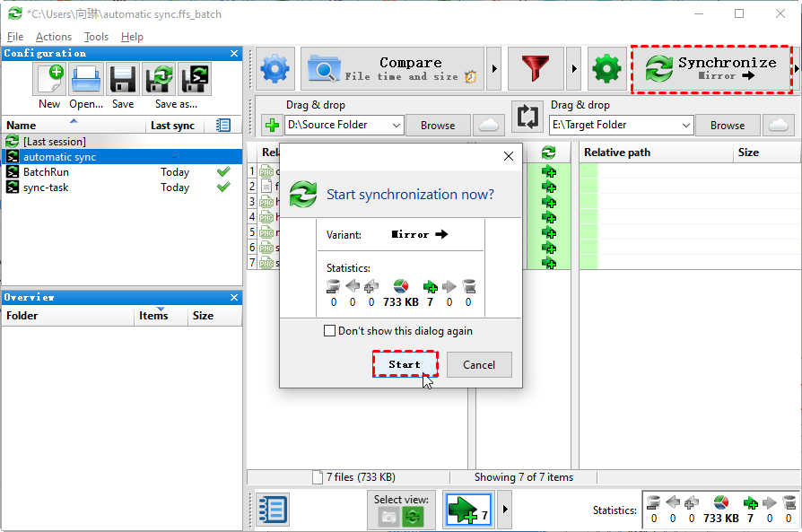802x532 pixels.
Task: Open the red funnel filter settings
Action: [x=536, y=69]
